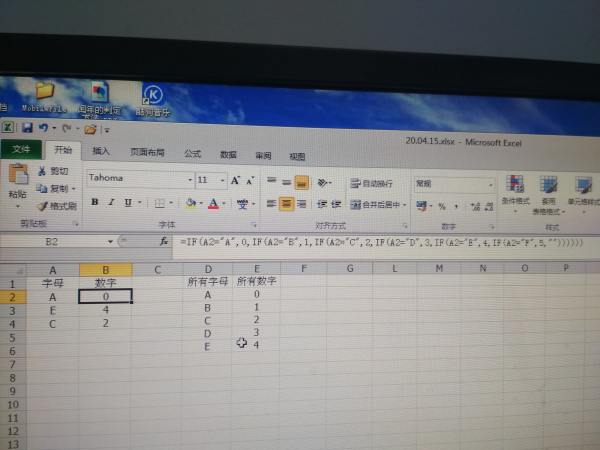Viewport: 600px width, 450px height.
Task: Toggle Top Align
Action: pos(271,181)
